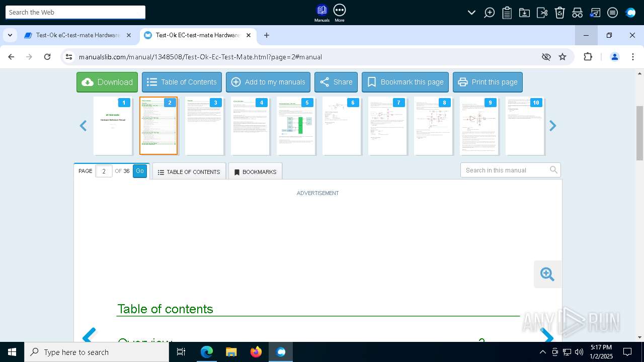Open the Manuals shortcut icon
Screen dimensions: 644x362
[321, 13]
